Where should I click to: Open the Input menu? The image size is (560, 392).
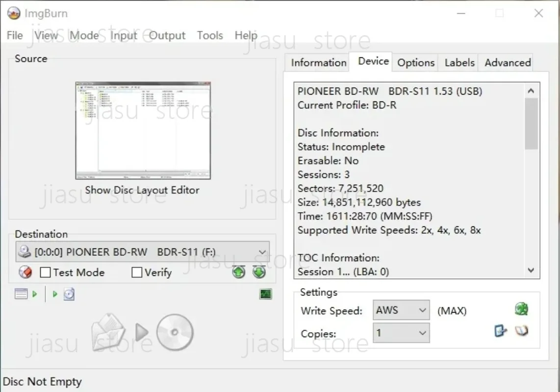coord(124,35)
